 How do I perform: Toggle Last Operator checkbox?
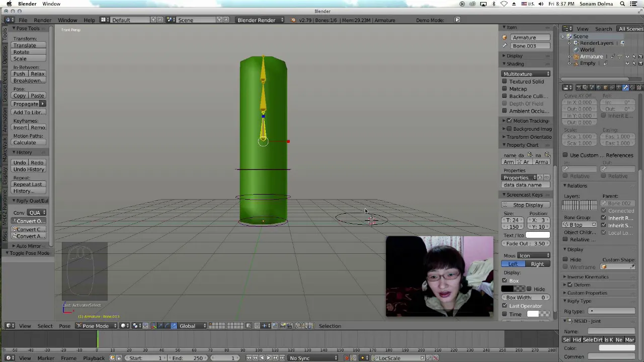(505, 306)
